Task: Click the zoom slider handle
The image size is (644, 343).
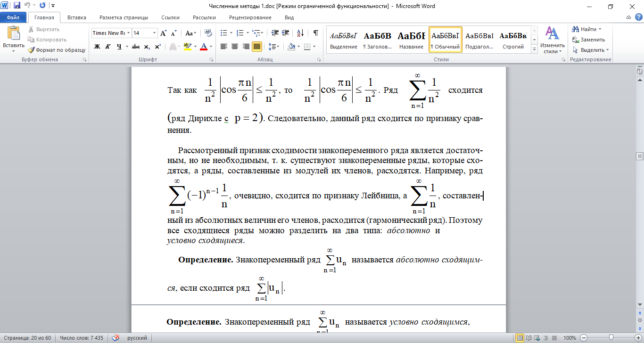Action: coord(611,338)
